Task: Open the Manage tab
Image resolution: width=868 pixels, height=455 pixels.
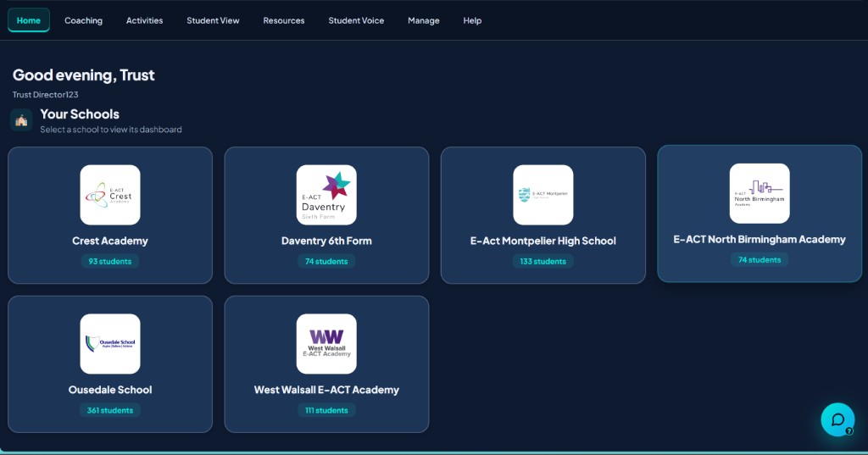Action: 424,20
